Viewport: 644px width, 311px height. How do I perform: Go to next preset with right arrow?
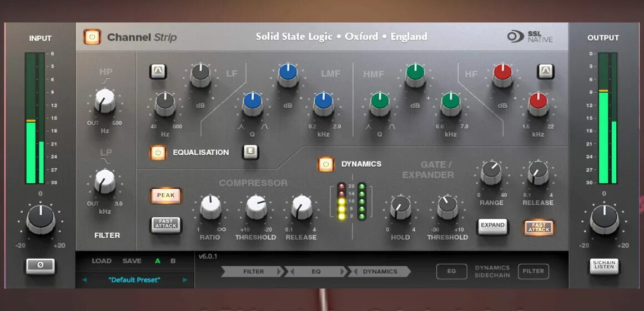[x=185, y=280]
